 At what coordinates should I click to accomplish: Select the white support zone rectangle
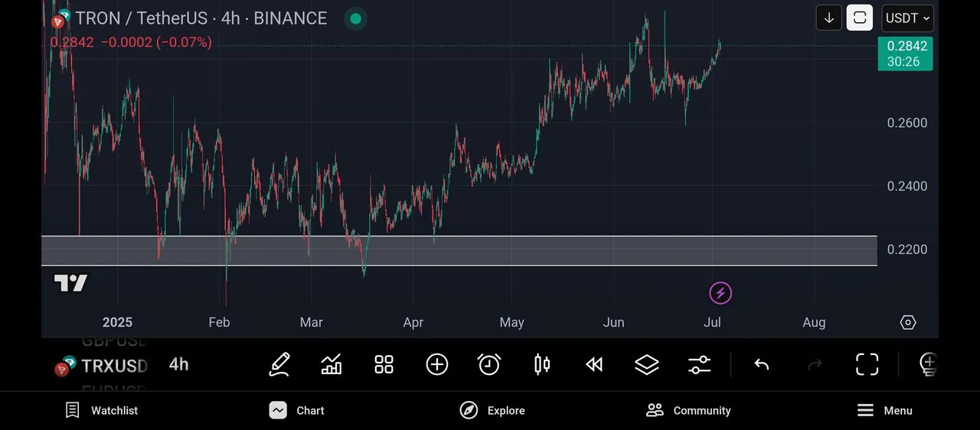click(x=459, y=251)
